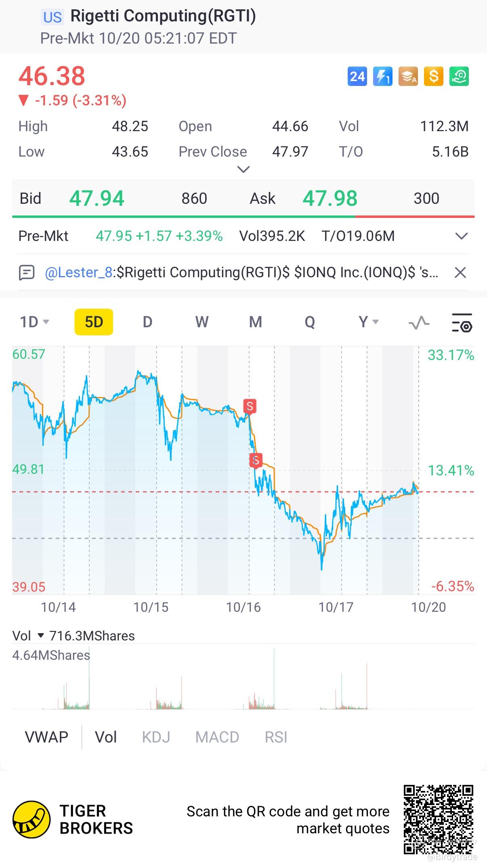Expand the Pre-Mkt details row chevron
The width and height of the screenshot is (487, 868).
(461, 236)
